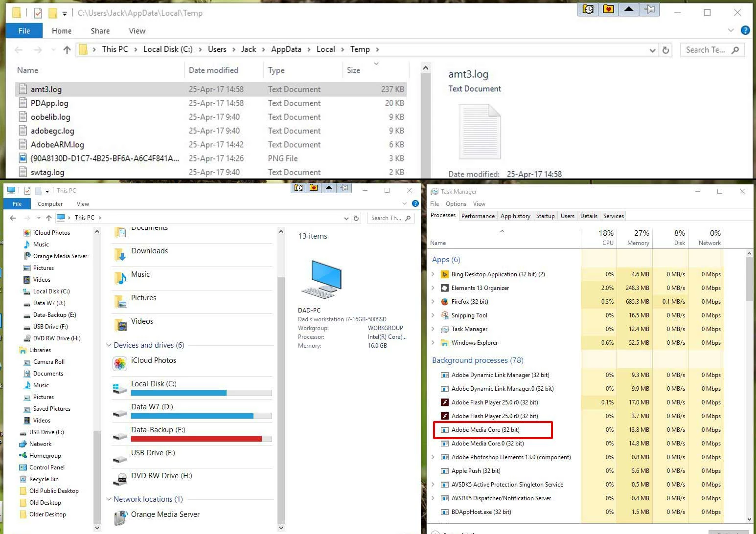Open recent locations dropdown in Temp window
756x534 pixels.
53,49
